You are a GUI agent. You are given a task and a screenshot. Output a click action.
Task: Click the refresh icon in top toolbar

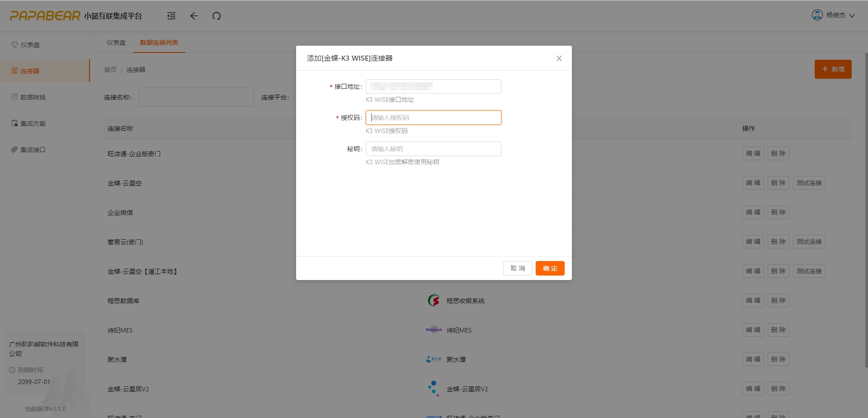tap(217, 16)
